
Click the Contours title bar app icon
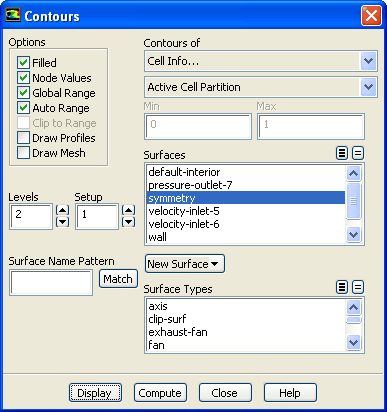[13, 15]
